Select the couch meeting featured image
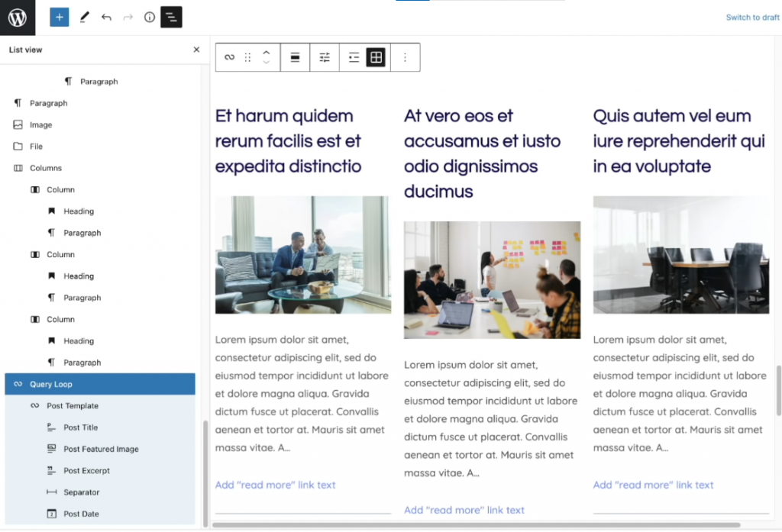782x532 pixels. point(303,255)
